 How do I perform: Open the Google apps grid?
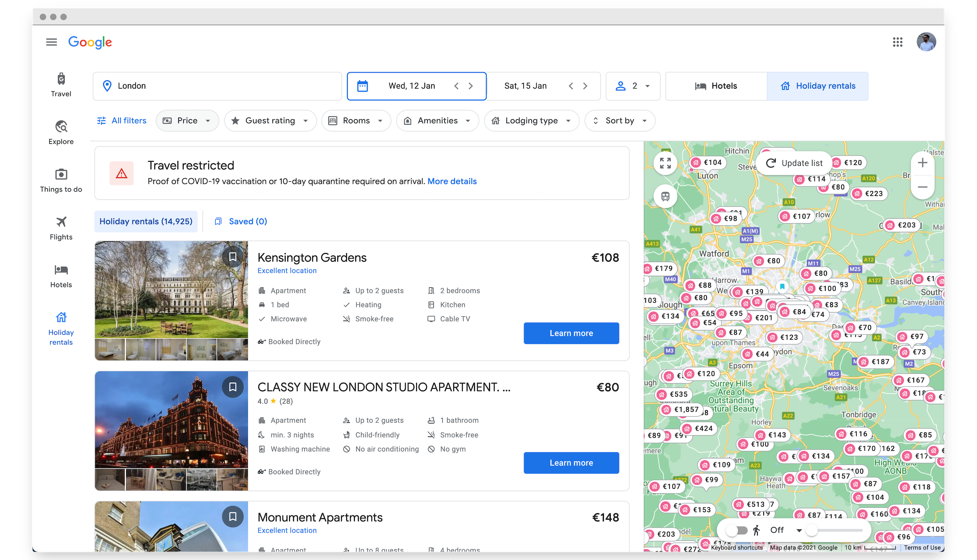[x=898, y=42]
